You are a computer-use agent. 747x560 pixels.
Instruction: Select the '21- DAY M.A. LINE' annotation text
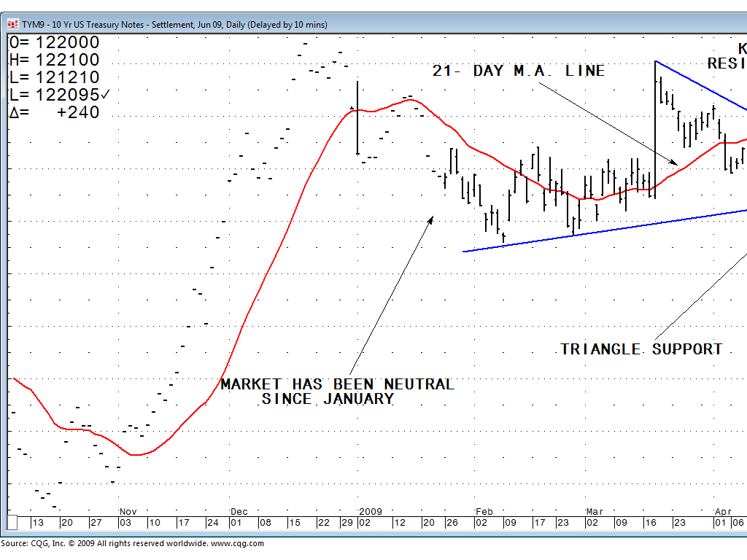tap(519, 71)
